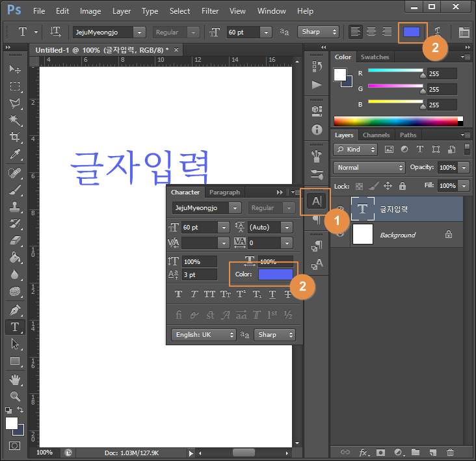The width and height of the screenshot is (476, 461).
Task: Choose the Zoom tool in toolbox
Action: point(14,396)
